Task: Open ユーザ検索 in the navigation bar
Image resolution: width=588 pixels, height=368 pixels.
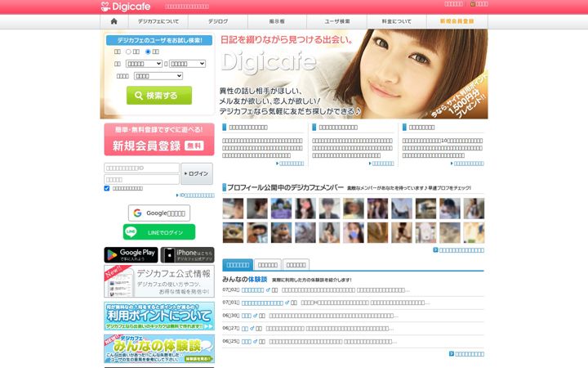Action: pyautogui.click(x=336, y=21)
